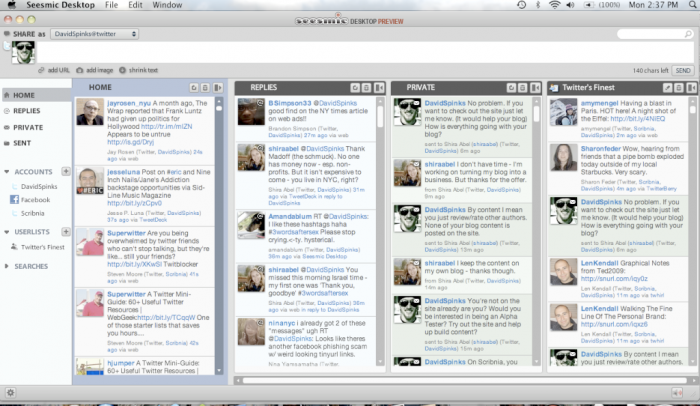Image resolution: width=700 pixels, height=406 pixels.
Task: Open Bluetooth menu bar icon
Action: pos(538,5)
